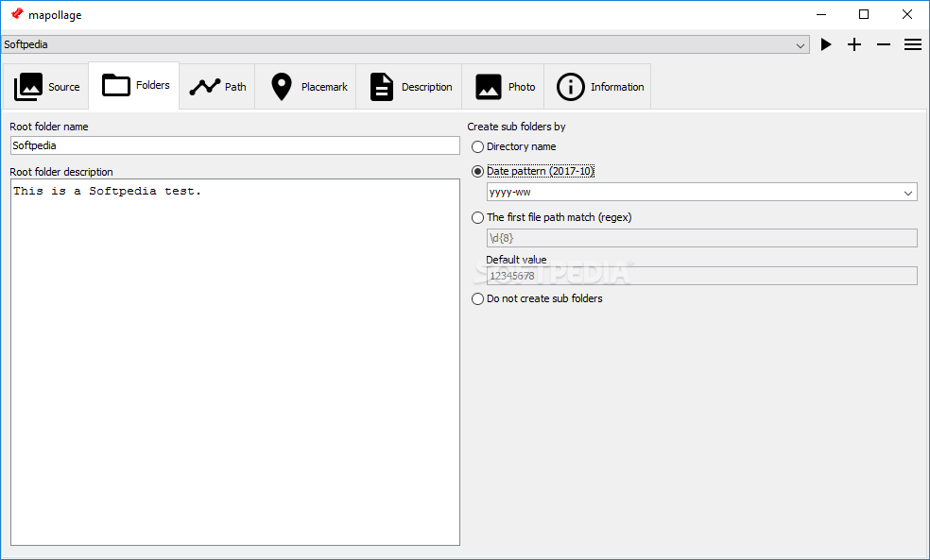
Task: Select The first file path match option
Action: click(x=552, y=217)
